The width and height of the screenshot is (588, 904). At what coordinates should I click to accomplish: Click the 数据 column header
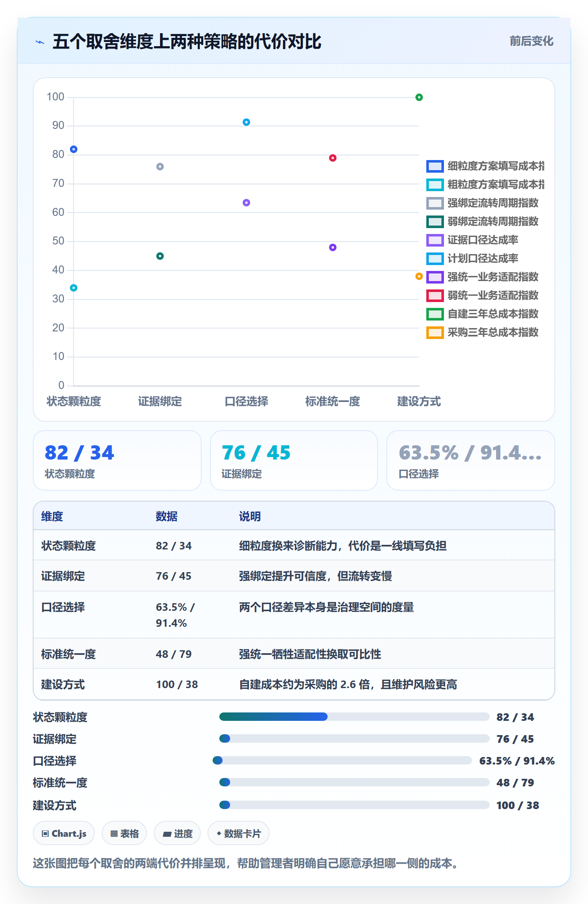click(167, 516)
